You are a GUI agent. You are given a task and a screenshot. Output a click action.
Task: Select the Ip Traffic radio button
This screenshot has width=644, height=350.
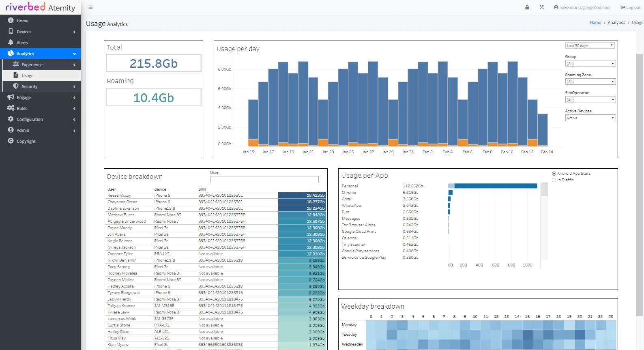tap(554, 180)
